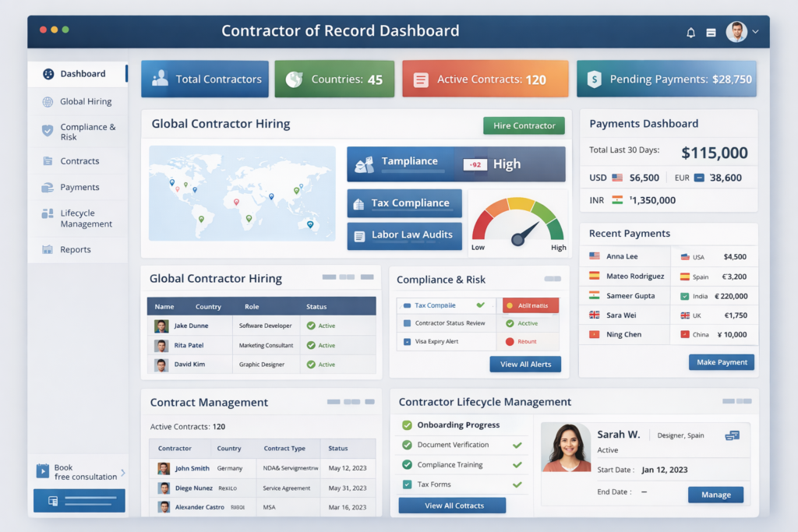Expand the Book free consultation chevron
Viewport: 798px width, 532px height.
122,472
